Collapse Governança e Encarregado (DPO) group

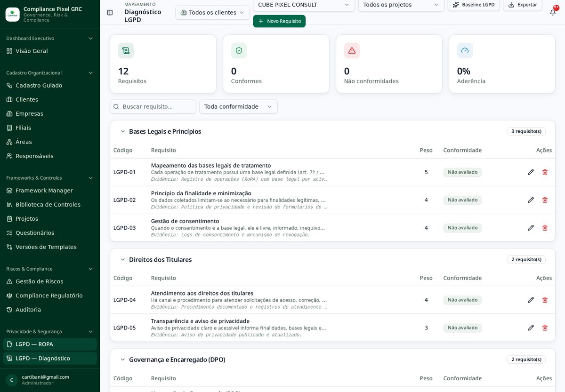click(123, 360)
